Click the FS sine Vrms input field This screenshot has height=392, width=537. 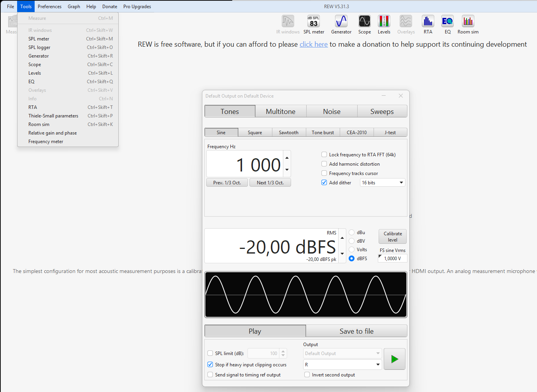[x=393, y=259]
